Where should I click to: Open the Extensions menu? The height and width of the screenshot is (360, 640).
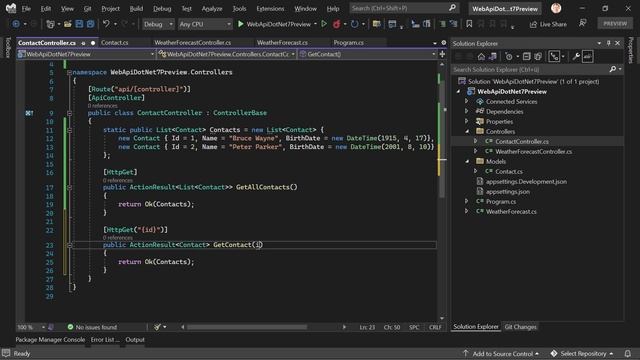tap(270, 8)
